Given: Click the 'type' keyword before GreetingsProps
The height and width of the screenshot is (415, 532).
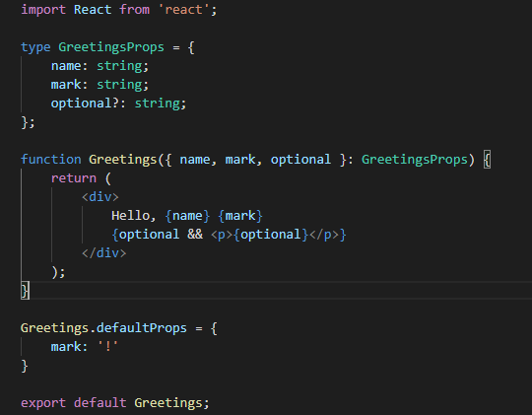Looking at the screenshot, I should coord(35,47).
